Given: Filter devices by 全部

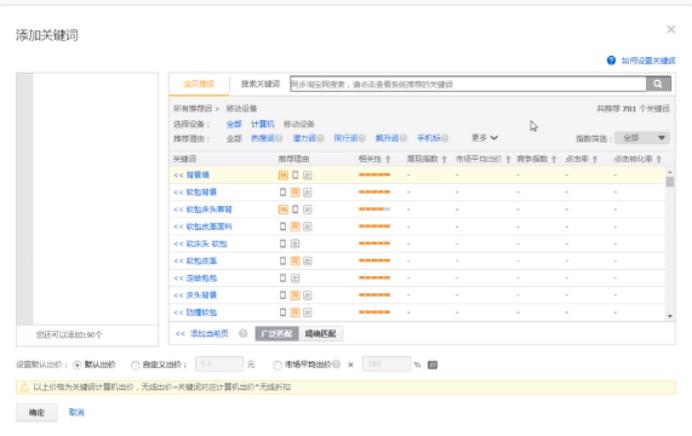Looking at the screenshot, I should pyautogui.click(x=234, y=124).
